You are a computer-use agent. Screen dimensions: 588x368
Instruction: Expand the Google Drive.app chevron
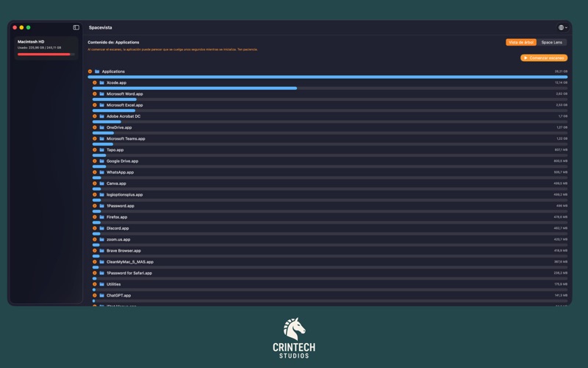[x=95, y=161]
